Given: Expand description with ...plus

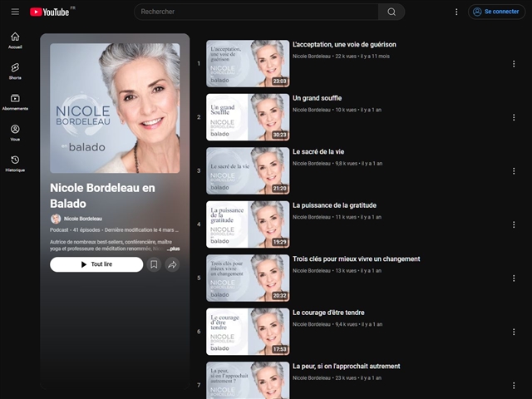Looking at the screenshot, I should tap(174, 249).
